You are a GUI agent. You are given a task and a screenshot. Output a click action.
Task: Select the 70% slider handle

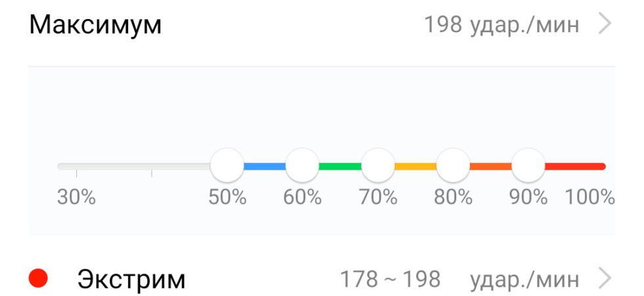coord(378,166)
